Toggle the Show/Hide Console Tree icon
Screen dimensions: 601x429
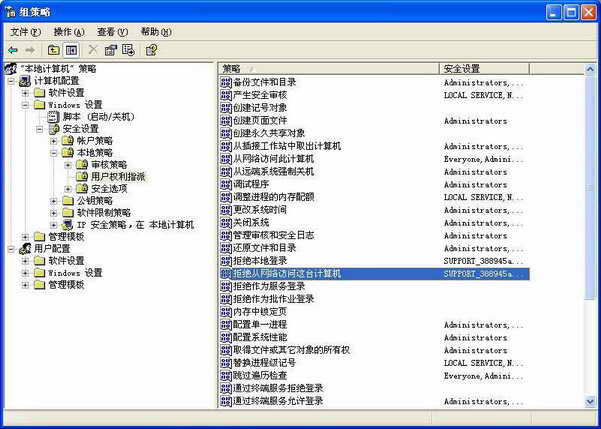[x=71, y=49]
